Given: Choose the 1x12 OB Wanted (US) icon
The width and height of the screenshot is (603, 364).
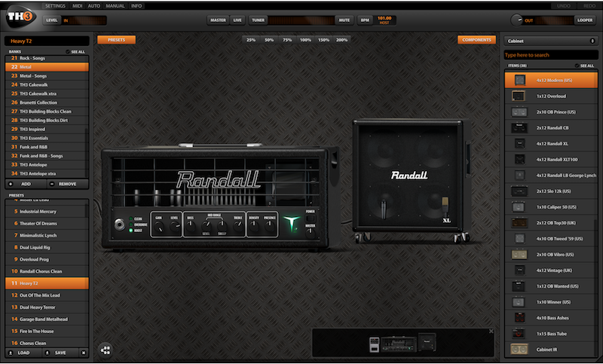Looking at the screenshot, I should 519,286.
